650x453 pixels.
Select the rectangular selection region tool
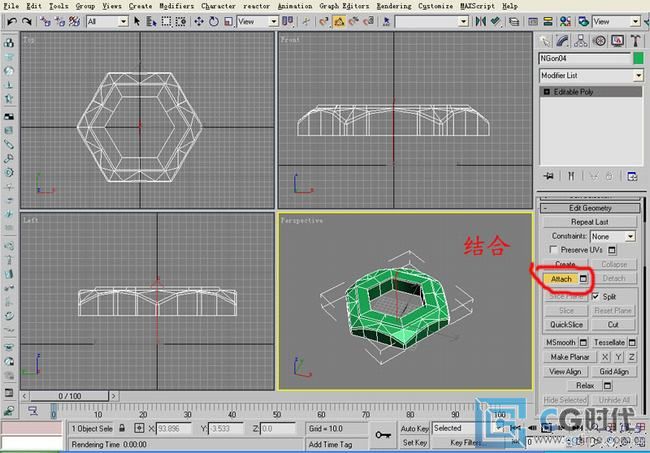pos(166,21)
